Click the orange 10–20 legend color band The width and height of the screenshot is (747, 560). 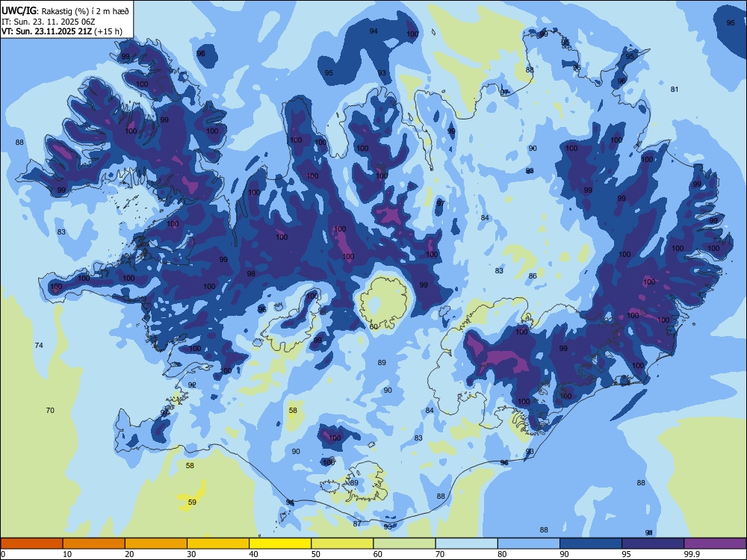click(x=94, y=544)
